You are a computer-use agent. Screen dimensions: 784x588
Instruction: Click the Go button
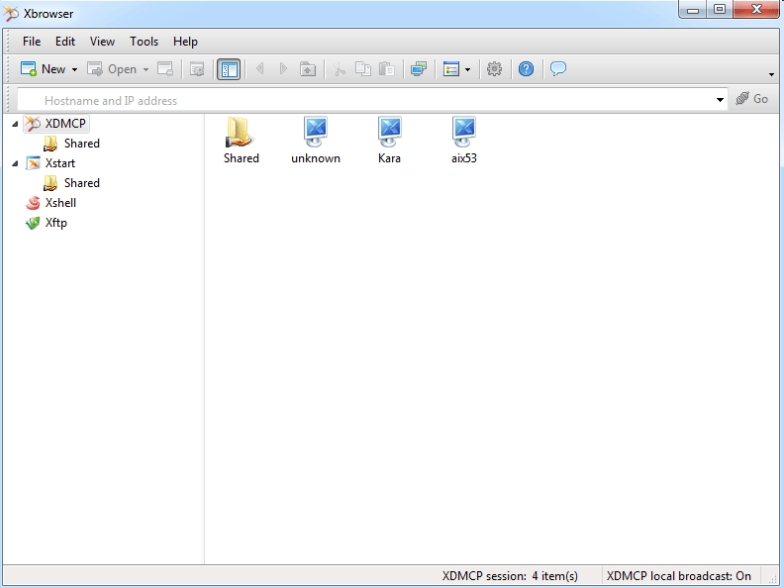pyautogui.click(x=752, y=99)
